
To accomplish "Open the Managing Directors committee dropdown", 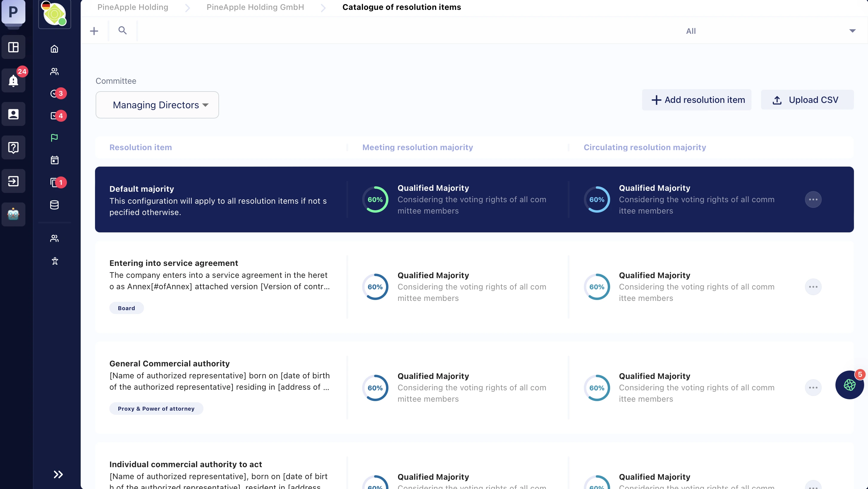I will pos(157,105).
